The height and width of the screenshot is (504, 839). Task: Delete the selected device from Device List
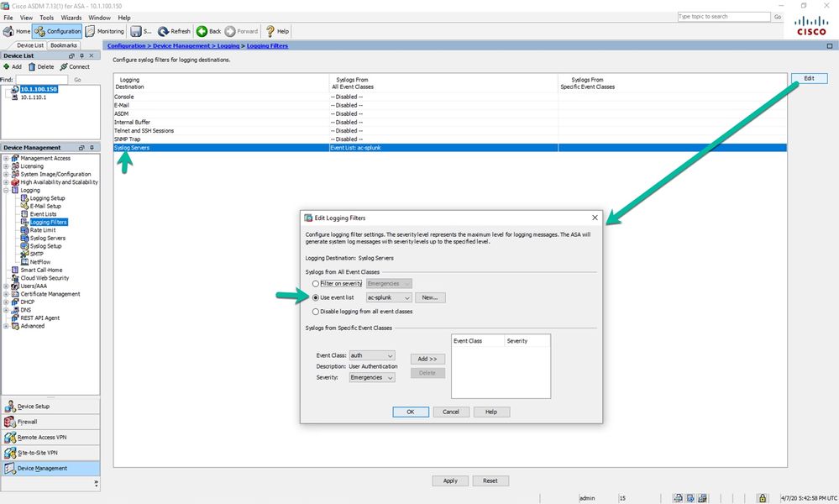pos(41,67)
